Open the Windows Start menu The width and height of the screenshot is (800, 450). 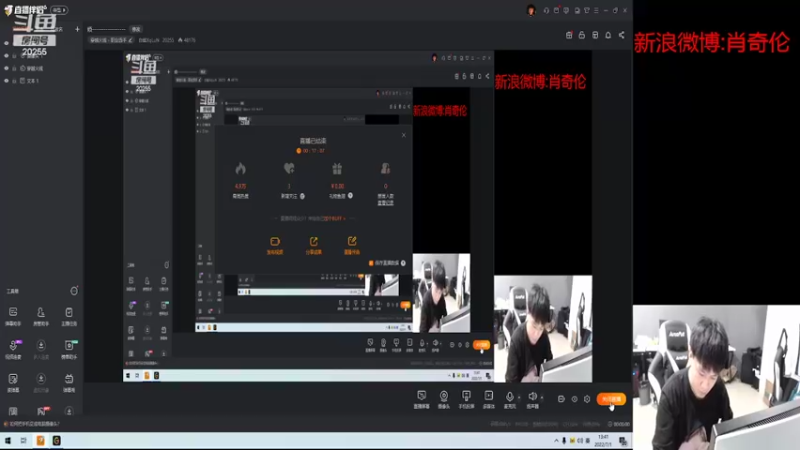point(8,440)
